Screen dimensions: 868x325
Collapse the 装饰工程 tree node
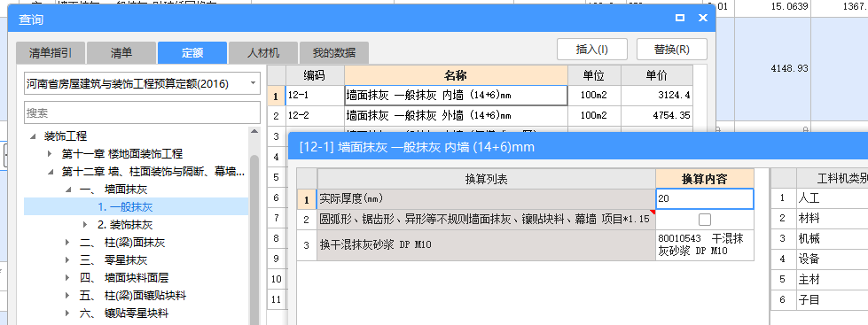tap(34, 136)
